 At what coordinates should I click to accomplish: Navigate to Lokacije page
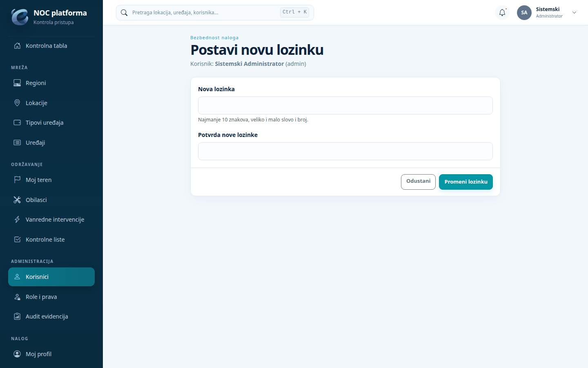pos(51,103)
